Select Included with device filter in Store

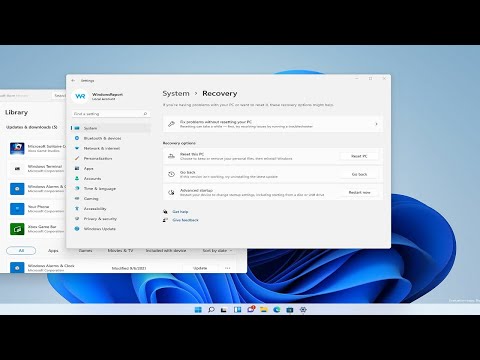click(166, 250)
